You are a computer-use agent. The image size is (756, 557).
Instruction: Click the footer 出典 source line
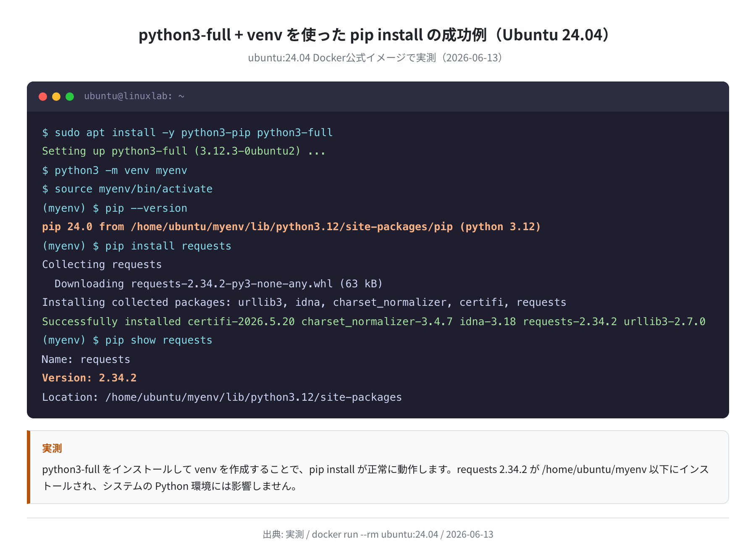click(x=378, y=534)
